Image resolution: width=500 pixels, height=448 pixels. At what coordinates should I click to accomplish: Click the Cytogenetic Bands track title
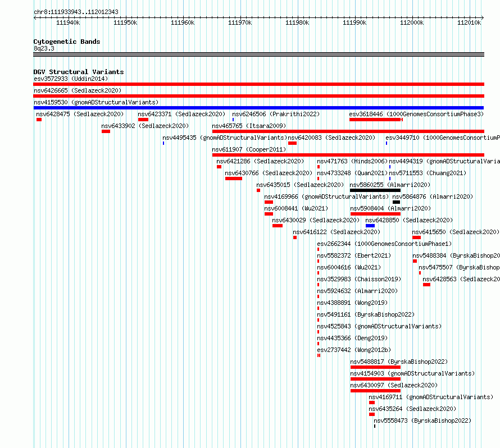point(67,42)
